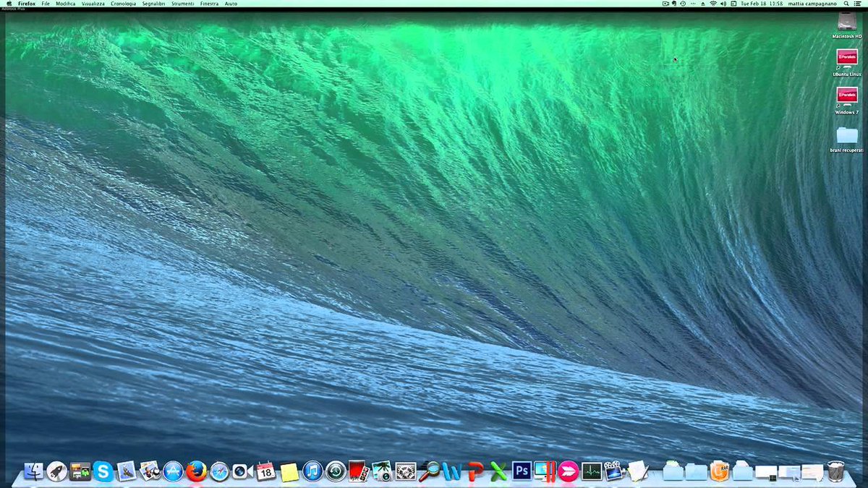The height and width of the screenshot is (488, 868).
Task: Click the date and time display
Action: click(761, 4)
